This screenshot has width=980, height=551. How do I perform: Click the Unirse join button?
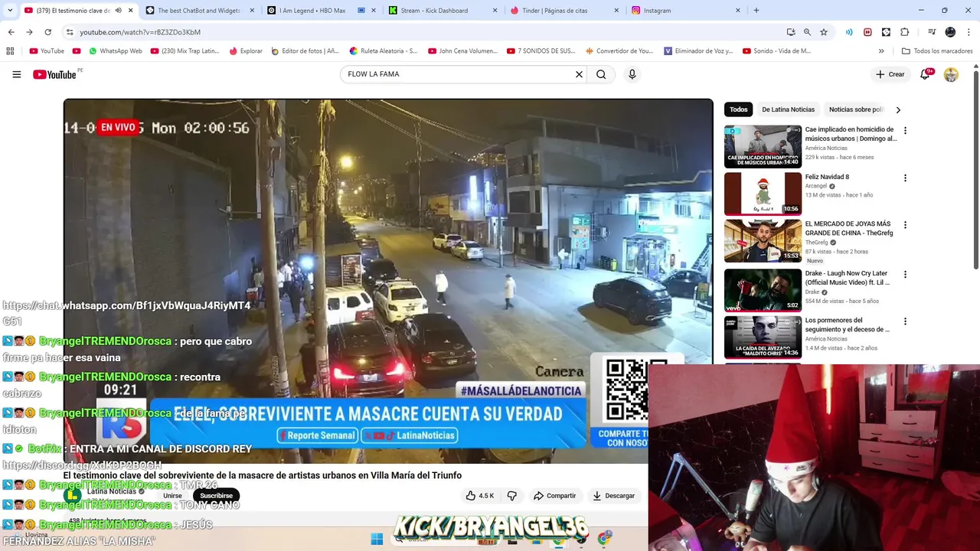(x=172, y=496)
